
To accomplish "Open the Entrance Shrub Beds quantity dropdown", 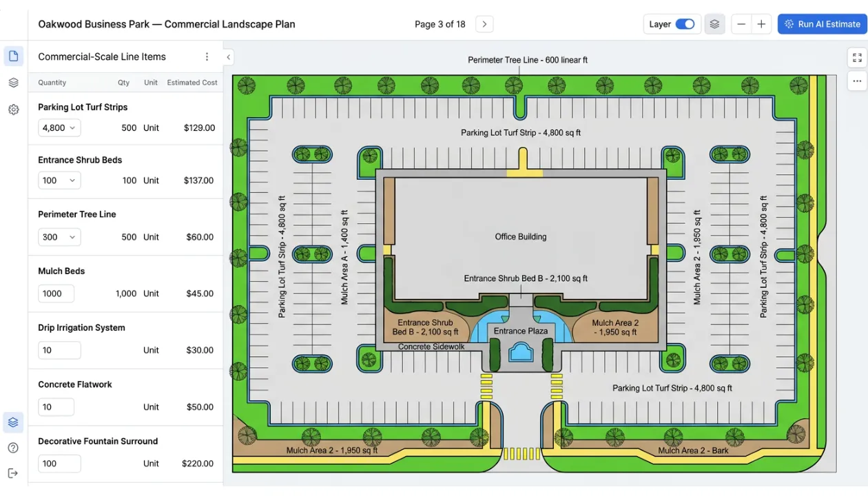I will point(59,180).
